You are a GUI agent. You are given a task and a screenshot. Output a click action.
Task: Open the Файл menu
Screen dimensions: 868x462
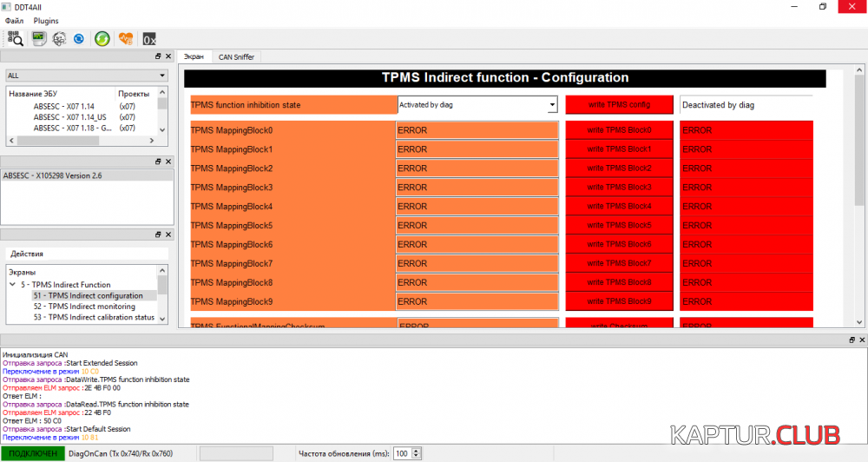[15, 20]
